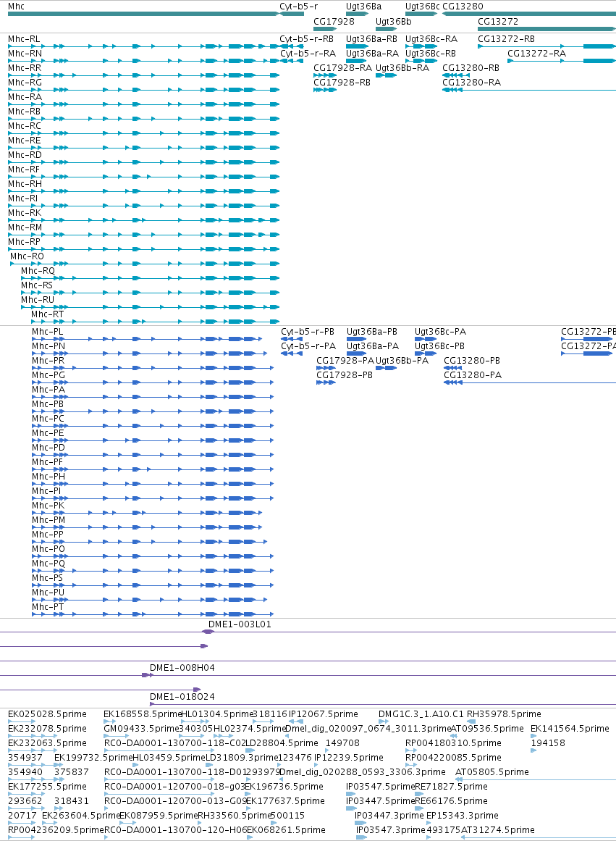This screenshot has height=841, width=616.
Task: Select the Ugt36Ba gene label
Action: tap(363, 7)
